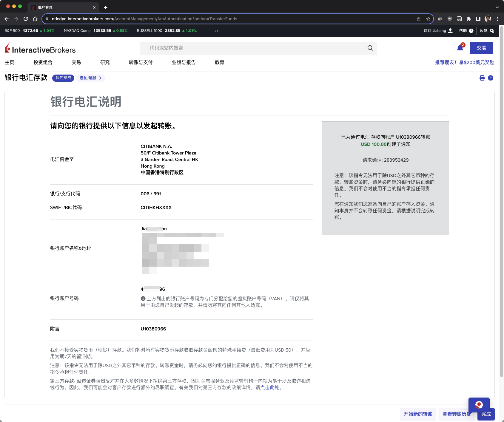Select the 我的投资 tag

(63, 78)
